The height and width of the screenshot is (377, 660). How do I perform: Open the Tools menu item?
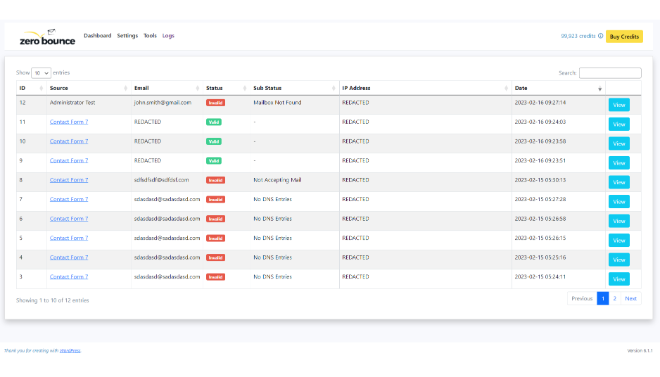[x=150, y=36]
